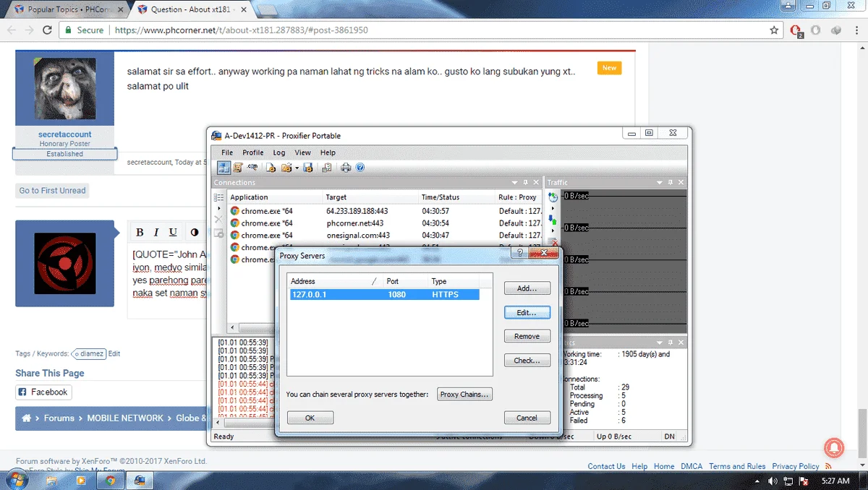Toggle Bold formatting in reply editor
868x490 pixels.
point(140,232)
